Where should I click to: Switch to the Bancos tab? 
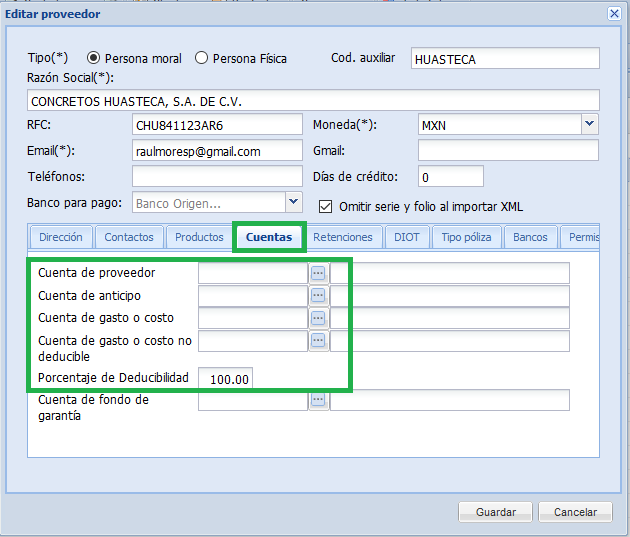tap(530, 237)
